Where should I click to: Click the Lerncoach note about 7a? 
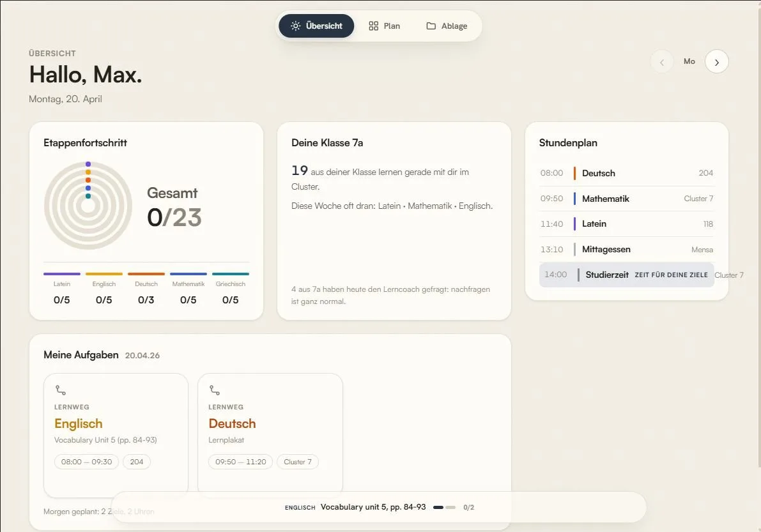(x=390, y=295)
